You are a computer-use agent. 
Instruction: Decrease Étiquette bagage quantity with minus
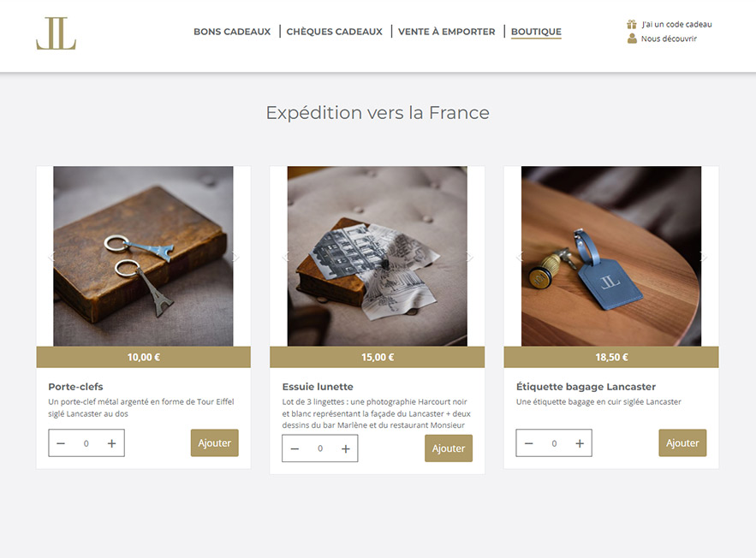coord(529,443)
